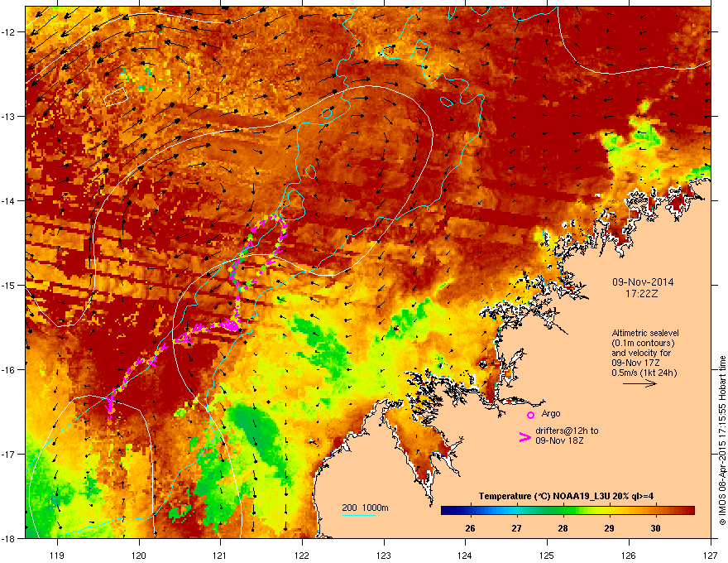Click the 122 longitude axis label

pyautogui.click(x=302, y=555)
